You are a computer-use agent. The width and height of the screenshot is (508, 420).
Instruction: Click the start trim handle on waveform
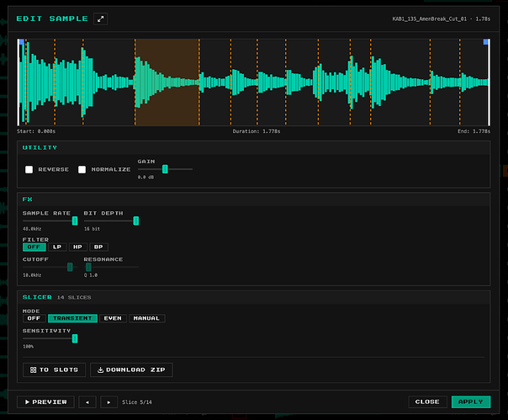(x=20, y=41)
